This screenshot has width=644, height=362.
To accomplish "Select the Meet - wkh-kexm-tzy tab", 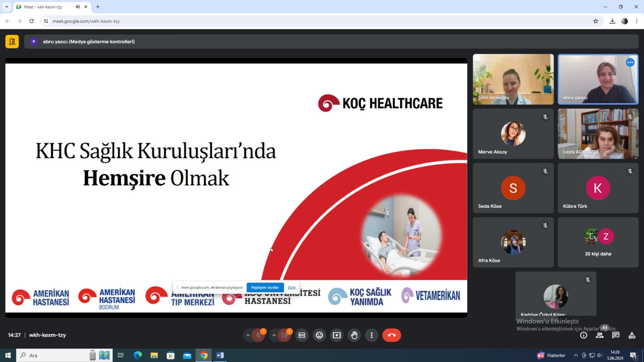I will point(52,7).
